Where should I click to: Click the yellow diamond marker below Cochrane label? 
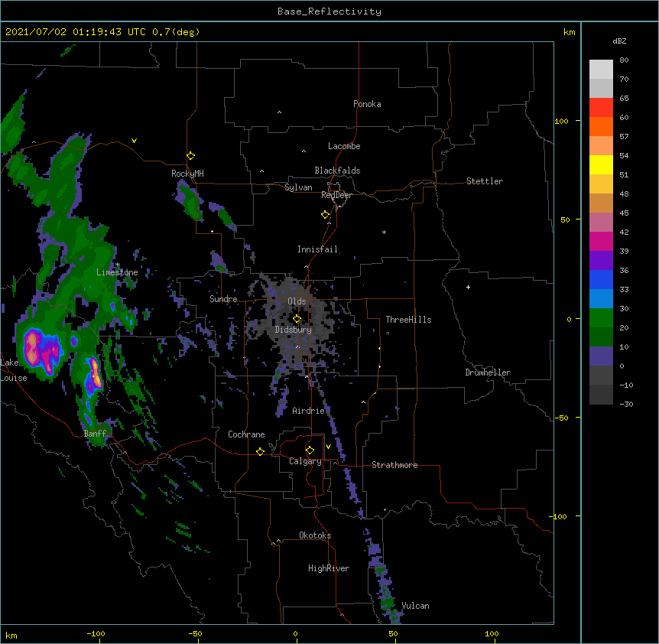click(260, 451)
